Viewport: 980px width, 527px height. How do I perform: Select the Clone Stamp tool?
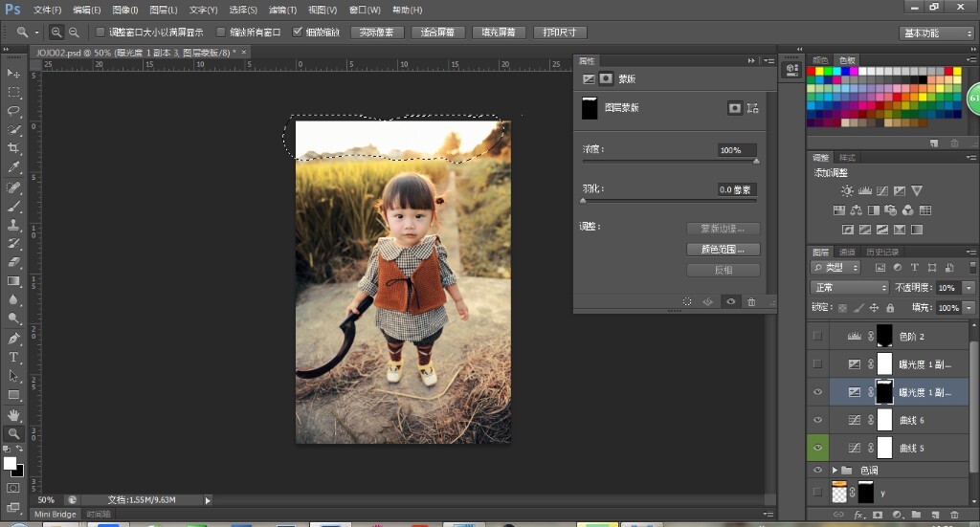click(x=13, y=225)
